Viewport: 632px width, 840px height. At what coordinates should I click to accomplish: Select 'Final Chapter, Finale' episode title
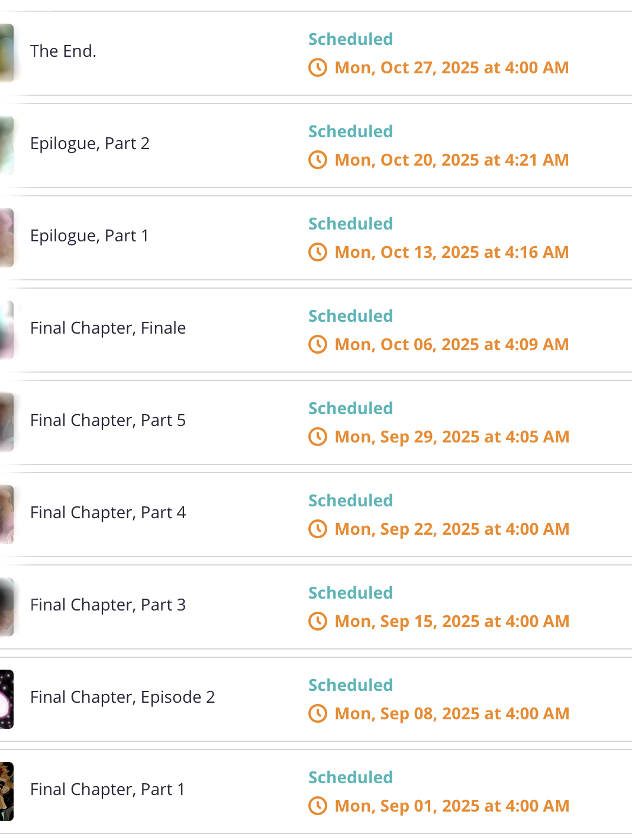[x=108, y=328]
